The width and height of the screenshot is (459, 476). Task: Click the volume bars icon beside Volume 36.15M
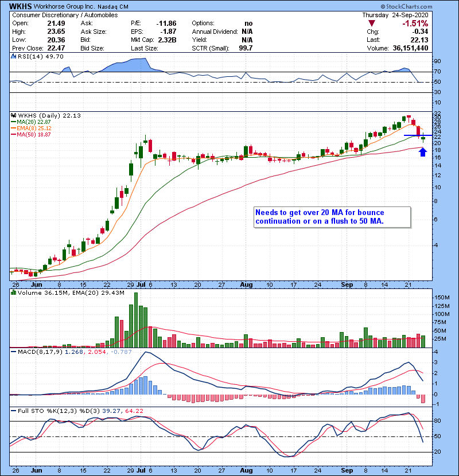(13, 292)
